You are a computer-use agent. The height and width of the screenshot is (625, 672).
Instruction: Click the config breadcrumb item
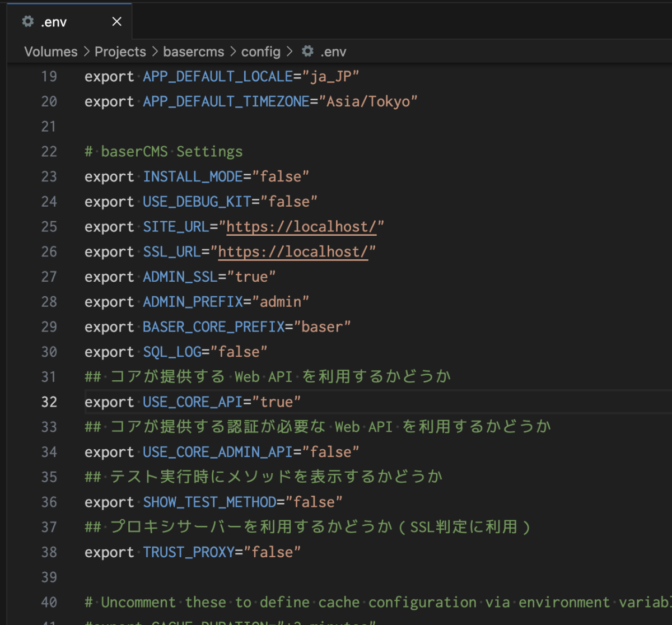click(x=260, y=52)
